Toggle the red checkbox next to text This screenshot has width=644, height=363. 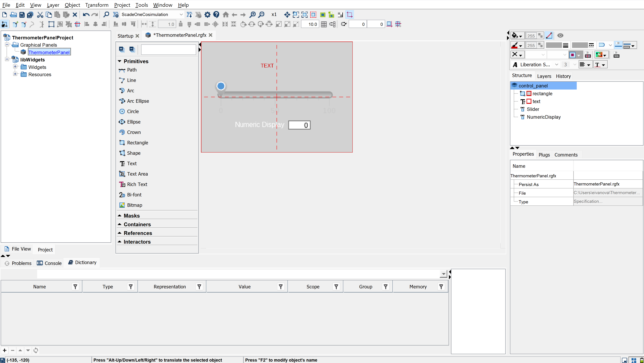pos(529,101)
